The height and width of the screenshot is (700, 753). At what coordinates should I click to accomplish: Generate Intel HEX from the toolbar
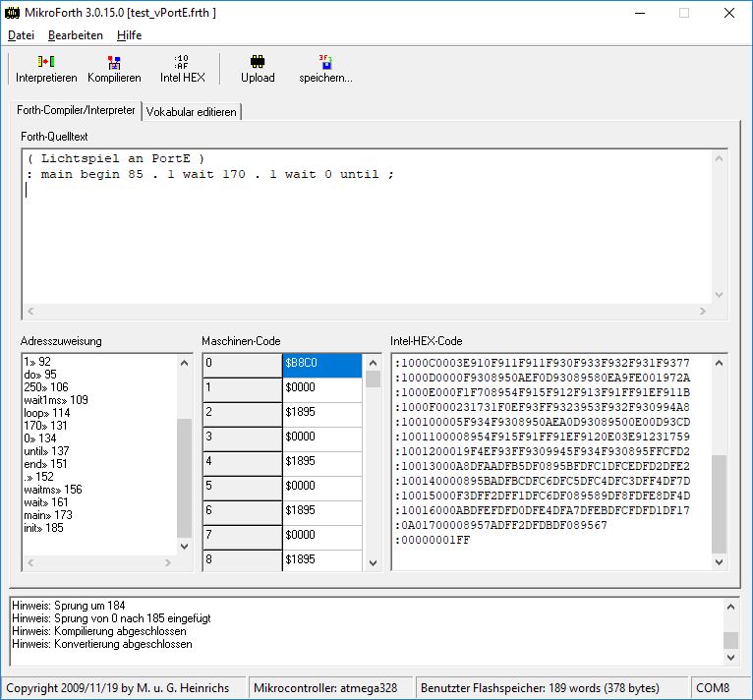183,69
